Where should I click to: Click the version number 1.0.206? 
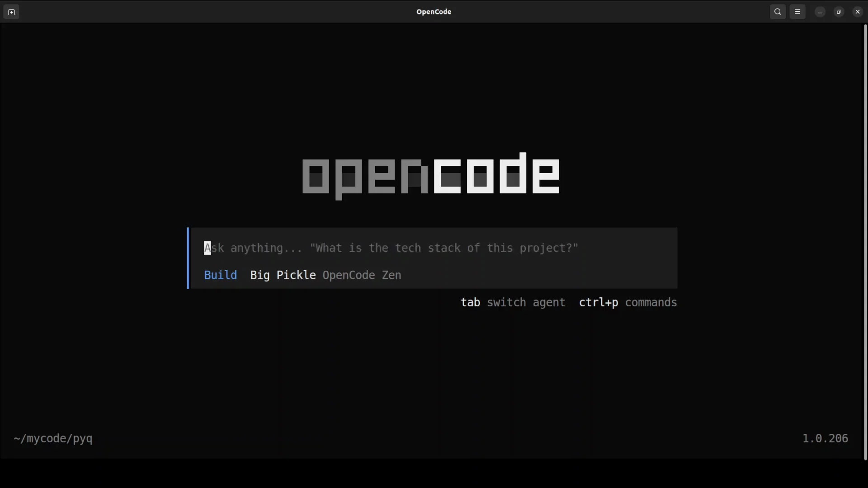coord(825,438)
